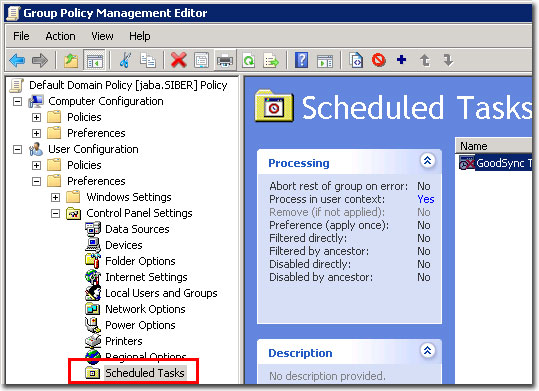Expand Preferences under Computer Configuration
539x391 pixels.
(36, 133)
